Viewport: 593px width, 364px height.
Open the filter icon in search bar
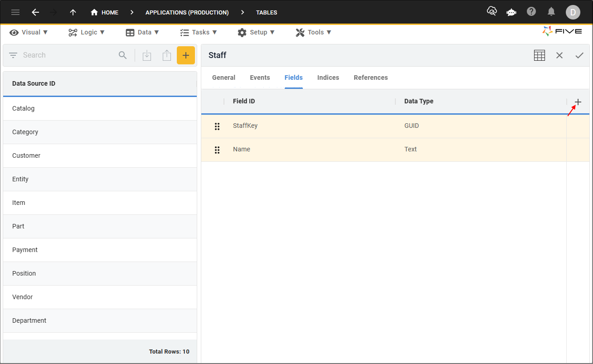point(13,55)
